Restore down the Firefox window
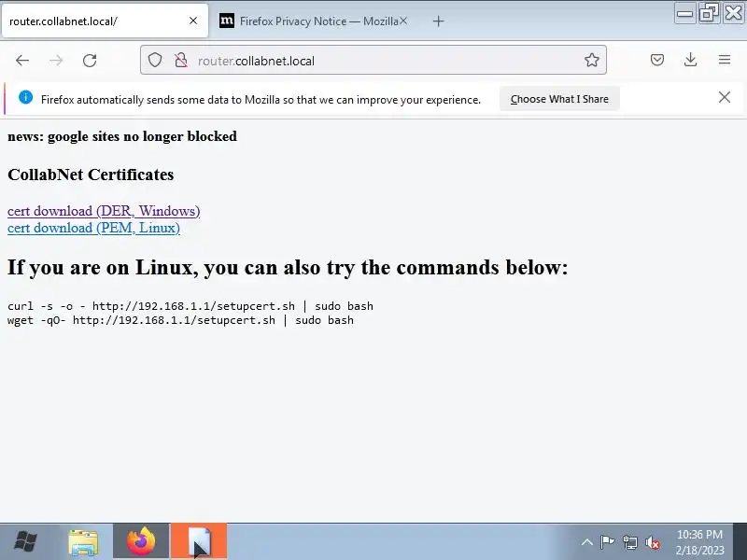747x560 pixels. (709, 13)
